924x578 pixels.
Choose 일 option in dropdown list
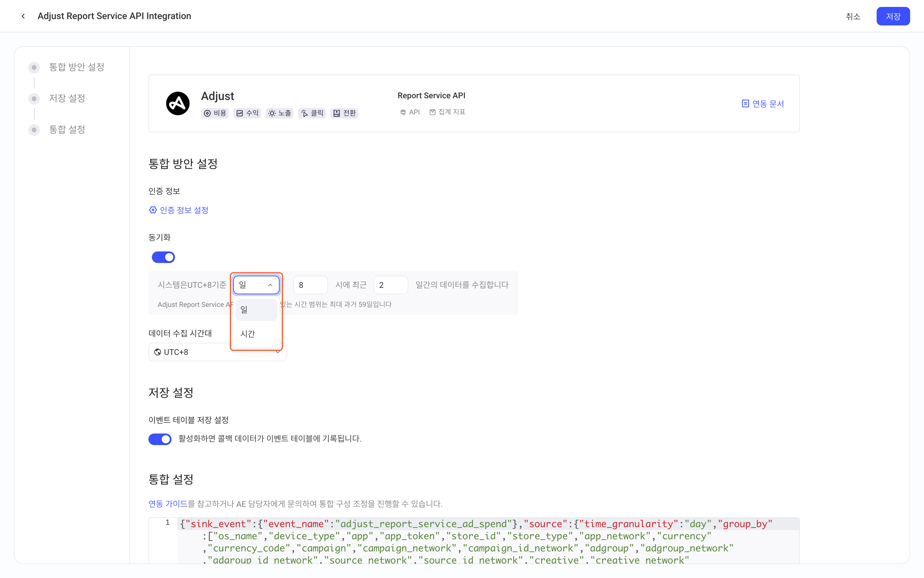coord(256,310)
